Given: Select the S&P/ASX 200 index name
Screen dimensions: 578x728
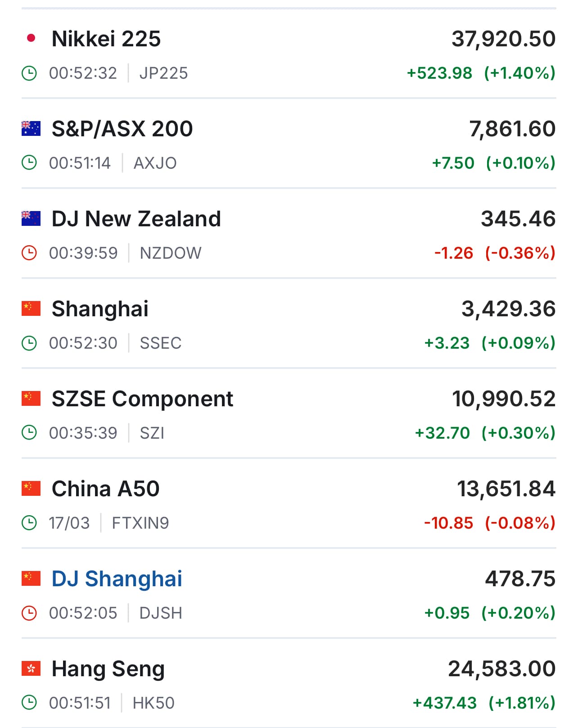Looking at the screenshot, I should pyautogui.click(x=122, y=129).
